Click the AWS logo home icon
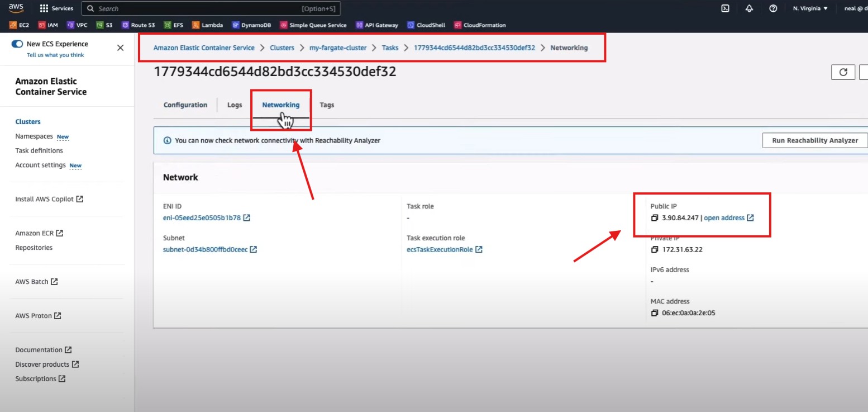This screenshot has height=412, width=868. [x=16, y=8]
